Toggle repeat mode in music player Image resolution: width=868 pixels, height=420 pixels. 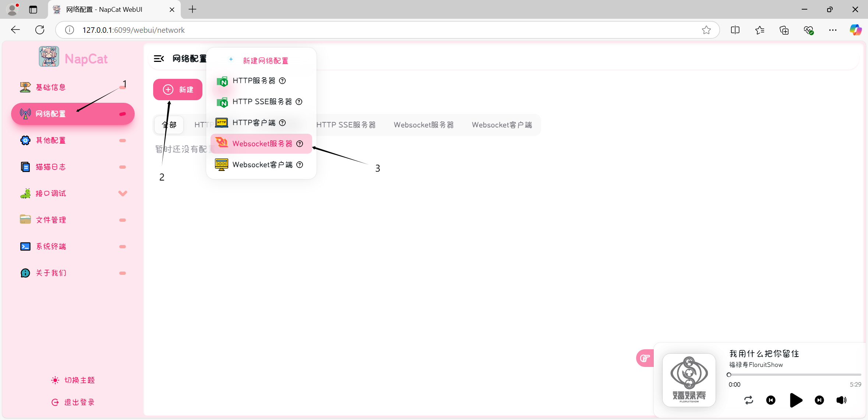click(x=749, y=400)
